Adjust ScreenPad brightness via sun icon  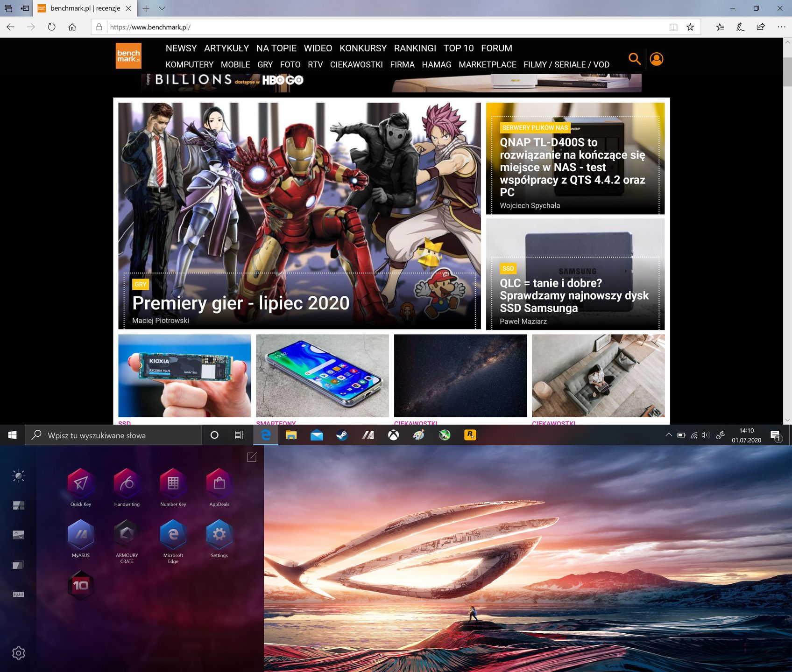click(19, 476)
